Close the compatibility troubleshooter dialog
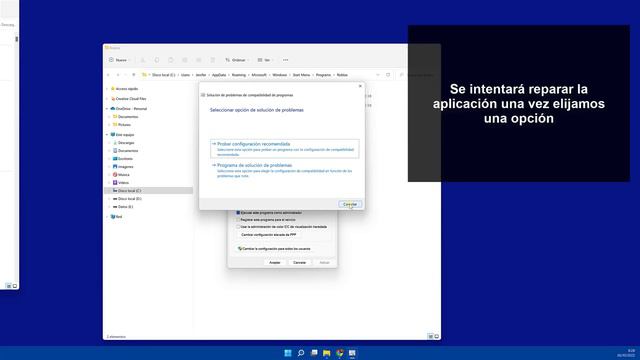Screen dimensions: 640x360 (x=360, y=86)
